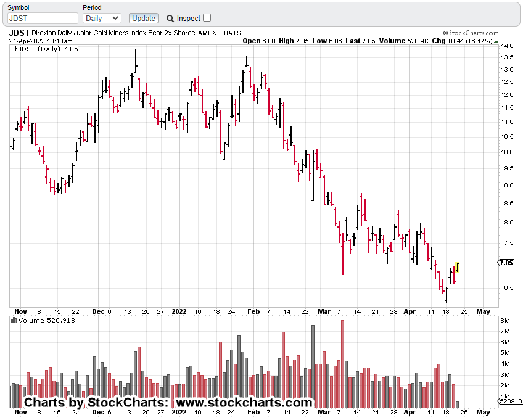The image size is (523, 420).
Task: Enable the Inspect checkbox
Action: pyautogui.click(x=207, y=18)
